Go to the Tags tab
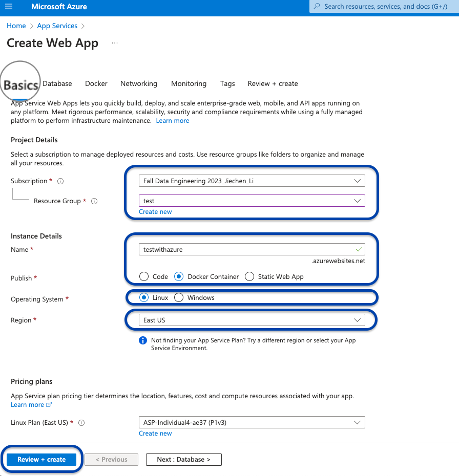Image resolution: width=459 pixels, height=476 pixels. click(227, 84)
